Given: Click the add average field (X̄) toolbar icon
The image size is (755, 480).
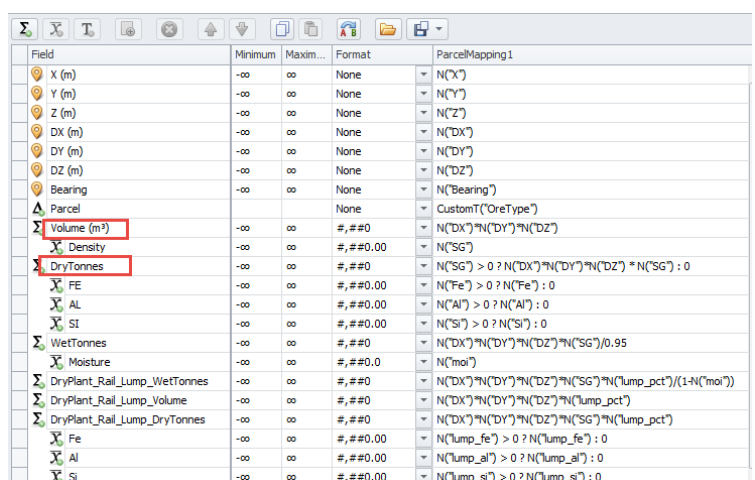Looking at the screenshot, I should click(x=60, y=30).
